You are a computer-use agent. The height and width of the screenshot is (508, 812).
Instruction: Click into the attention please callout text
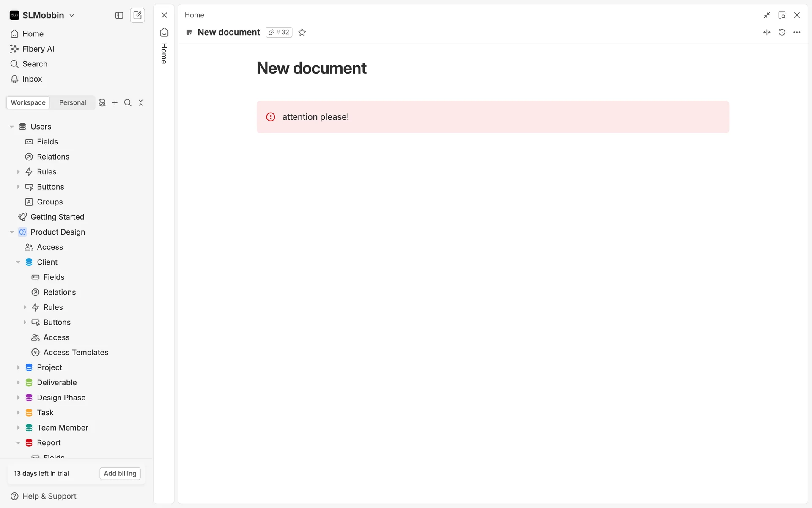click(x=315, y=117)
